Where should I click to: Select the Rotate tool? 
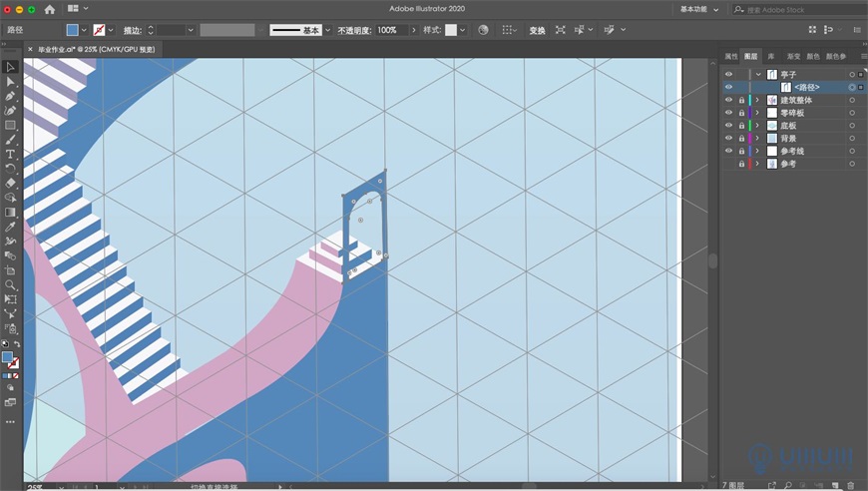tap(10, 169)
